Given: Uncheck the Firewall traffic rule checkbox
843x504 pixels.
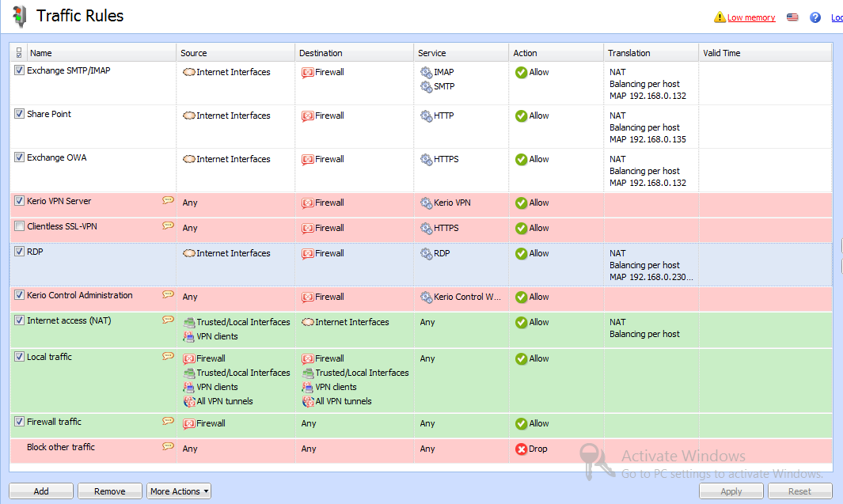Looking at the screenshot, I should pos(19,421).
